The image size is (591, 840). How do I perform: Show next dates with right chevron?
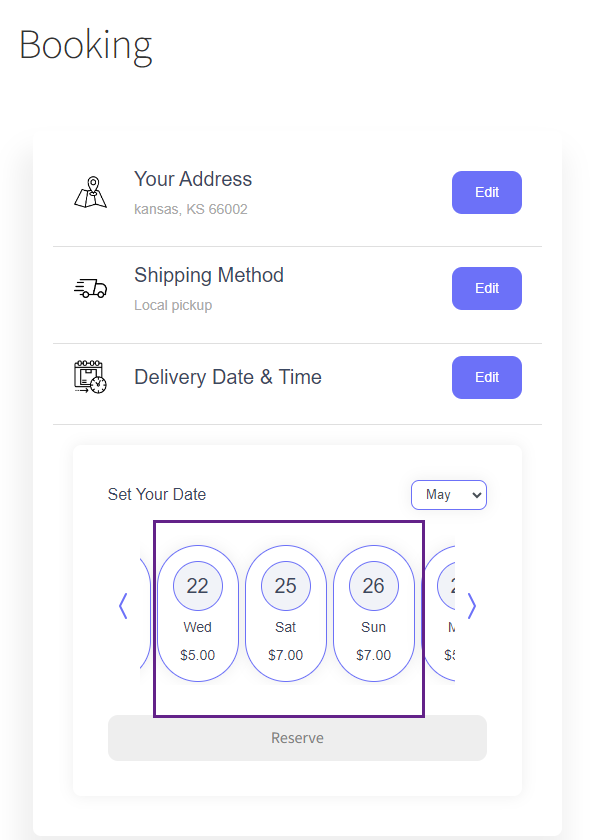(x=472, y=606)
